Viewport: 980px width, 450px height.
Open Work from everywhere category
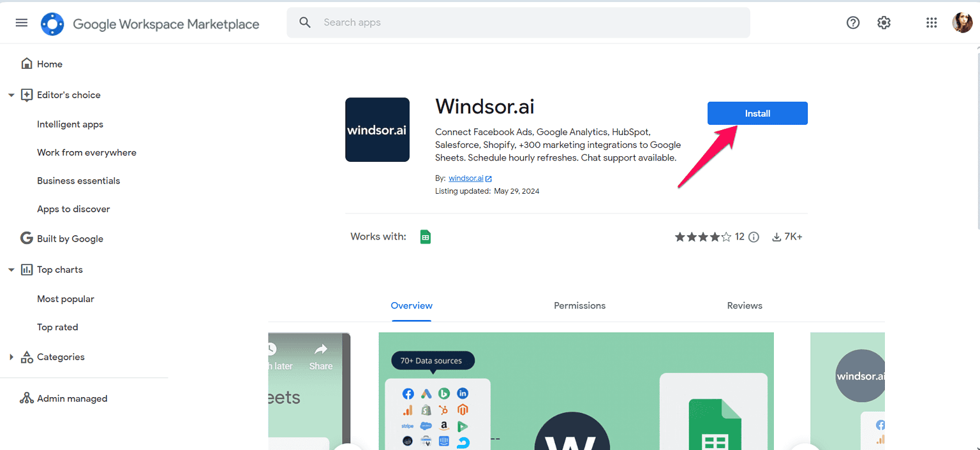coord(87,152)
